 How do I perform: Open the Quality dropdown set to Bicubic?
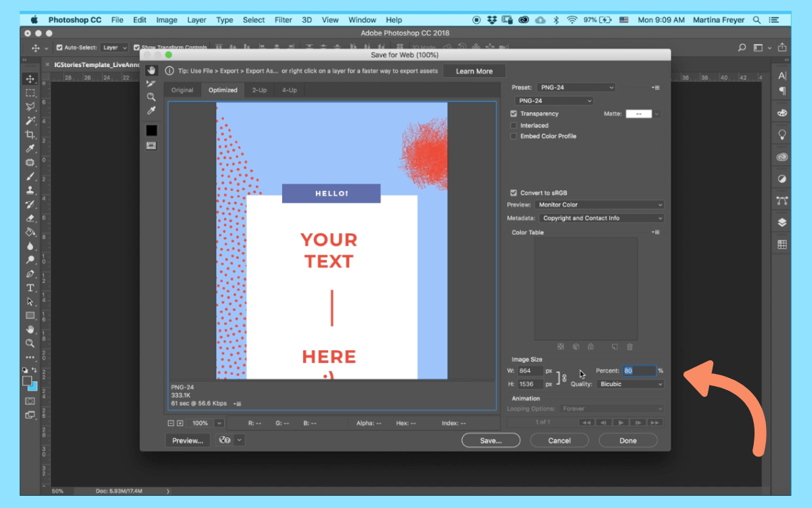[629, 383]
